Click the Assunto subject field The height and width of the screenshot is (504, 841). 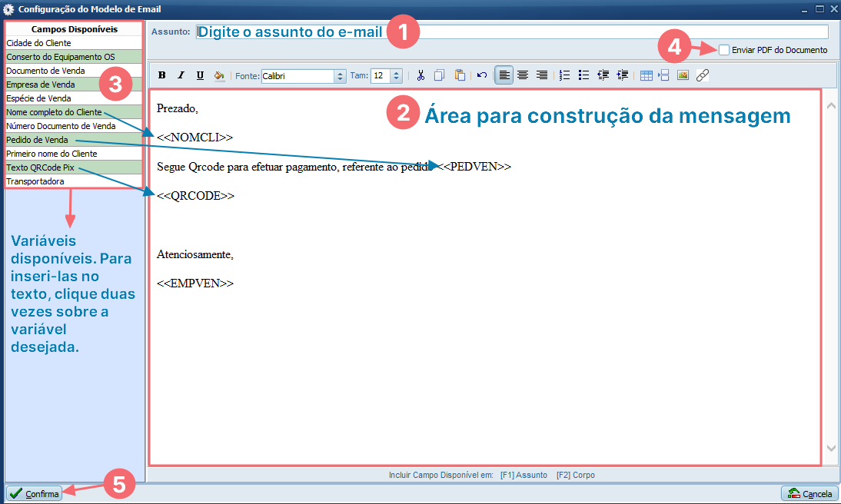[512, 31]
